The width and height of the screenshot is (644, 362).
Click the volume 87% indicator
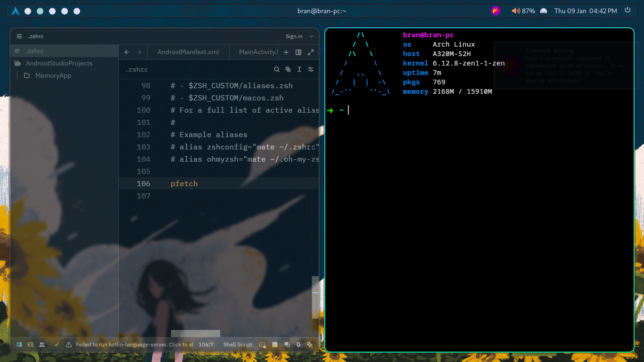523,11
